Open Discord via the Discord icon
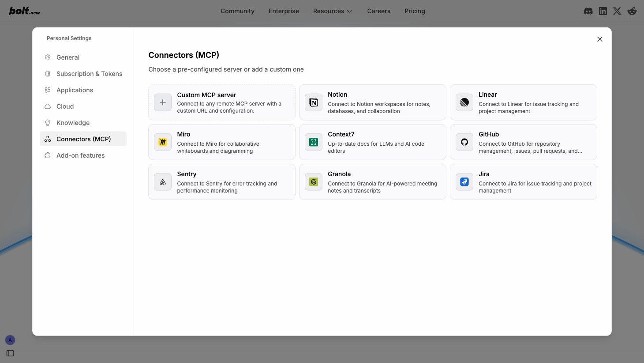 [588, 11]
